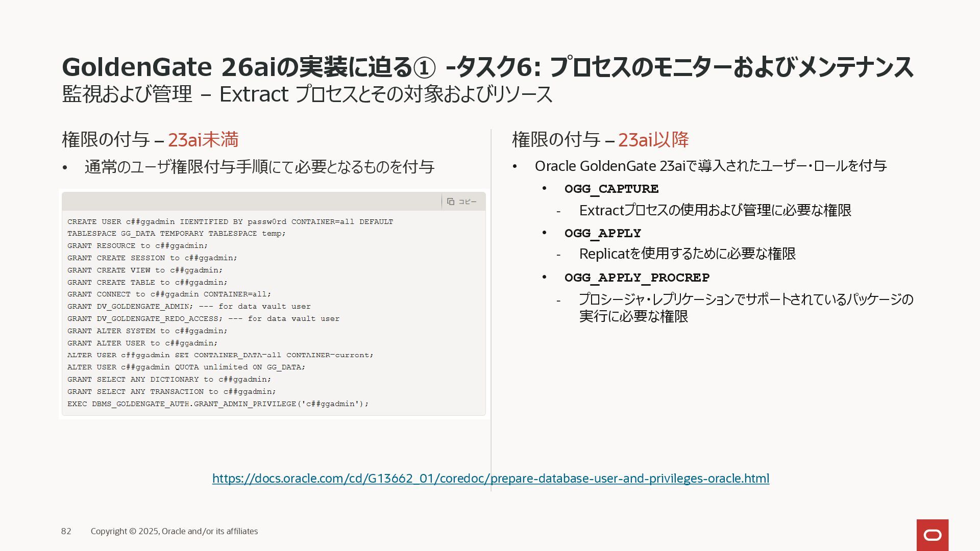980x551 pixels.
Task: Click the GRANT DV_GOLDENGATE_ADMIN code line
Action: click(x=189, y=307)
